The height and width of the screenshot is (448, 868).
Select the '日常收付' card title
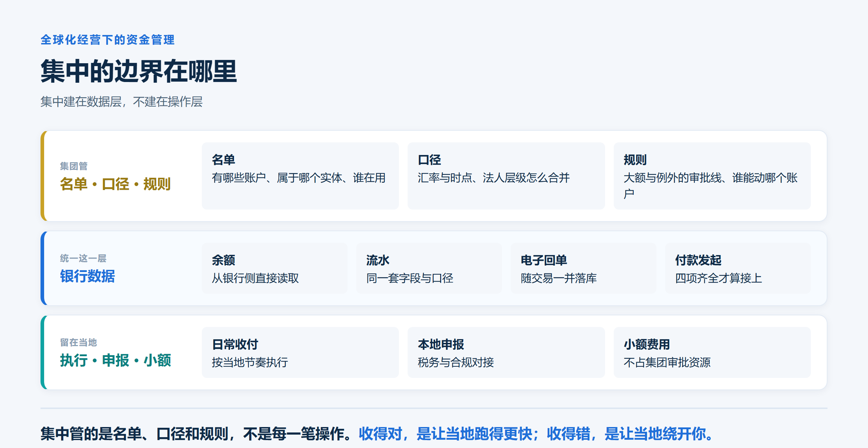point(235,344)
